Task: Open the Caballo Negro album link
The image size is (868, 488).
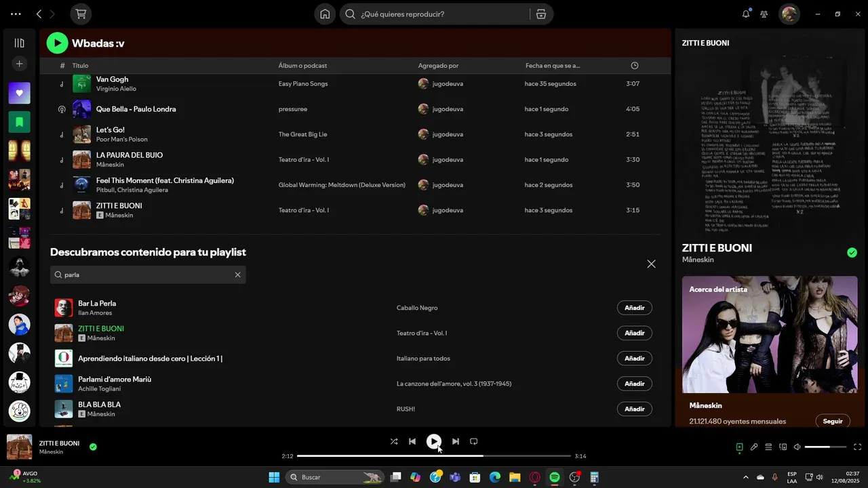Action: click(417, 308)
